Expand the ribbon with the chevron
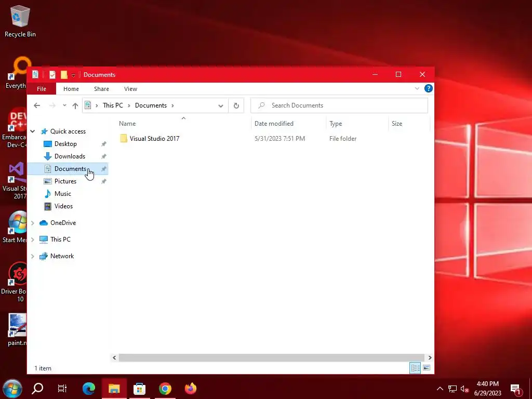The height and width of the screenshot is (399, 532). (417, 88)
